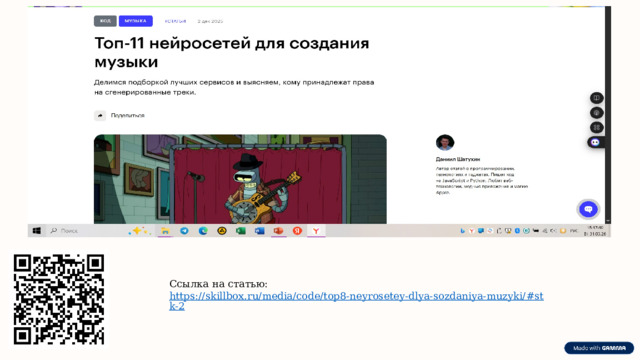
Task: Click the book icon in floating sidebar
Action: [596, 98]
